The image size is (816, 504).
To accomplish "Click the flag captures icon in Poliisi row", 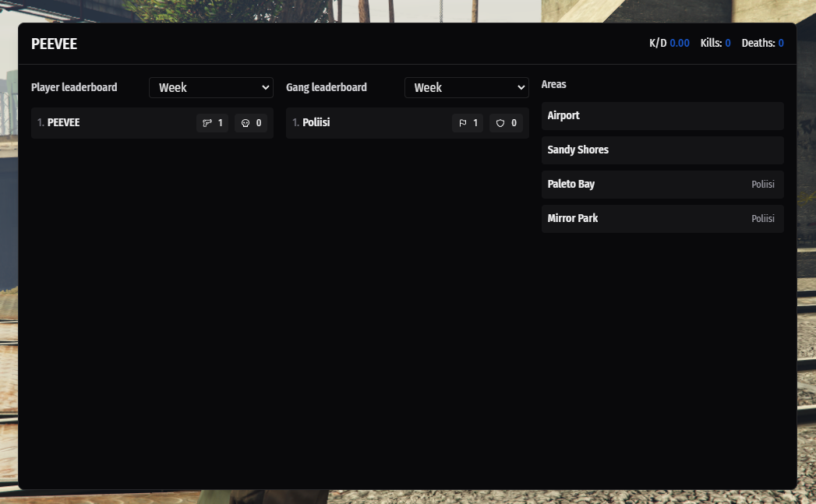I will pyautogui.click(x=463, y=123).
